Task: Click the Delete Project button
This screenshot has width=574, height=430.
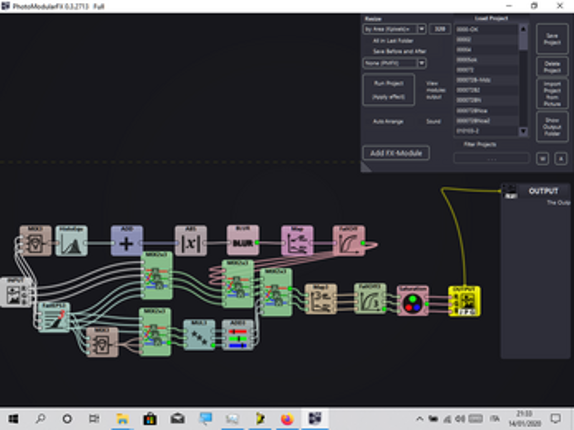Action: [x=552, y=67]
